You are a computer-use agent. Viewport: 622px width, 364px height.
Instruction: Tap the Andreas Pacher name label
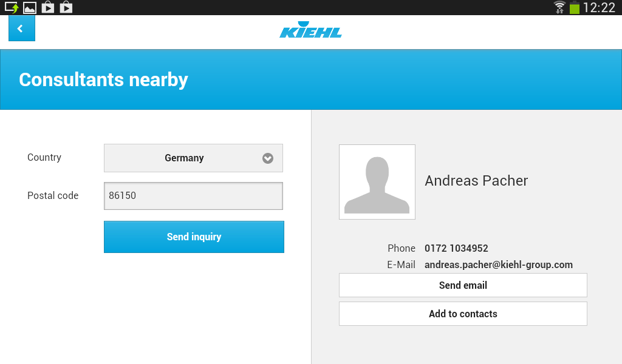click(476, 181)
